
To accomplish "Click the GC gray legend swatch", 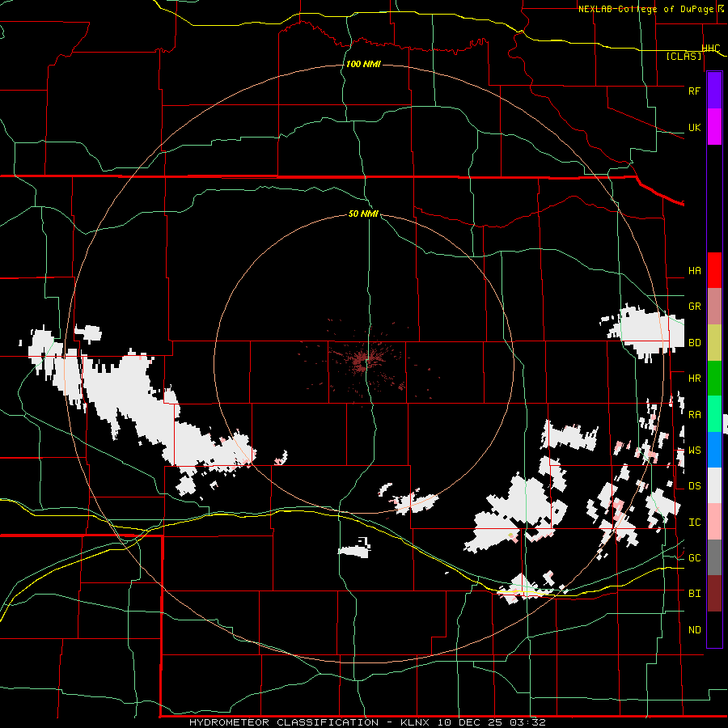I will click(x=714, y=557).
